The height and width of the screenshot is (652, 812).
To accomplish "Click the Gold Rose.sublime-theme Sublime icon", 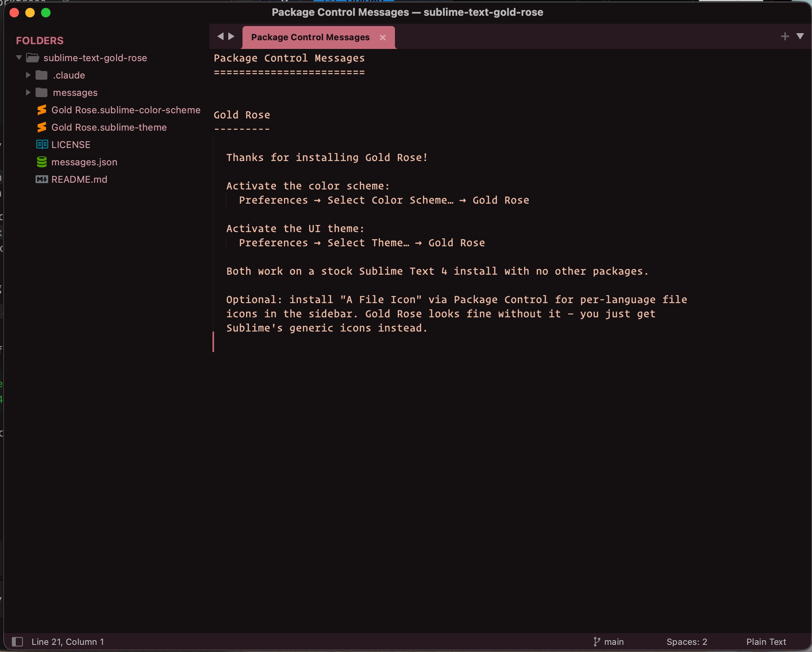I will pos(42,127).
